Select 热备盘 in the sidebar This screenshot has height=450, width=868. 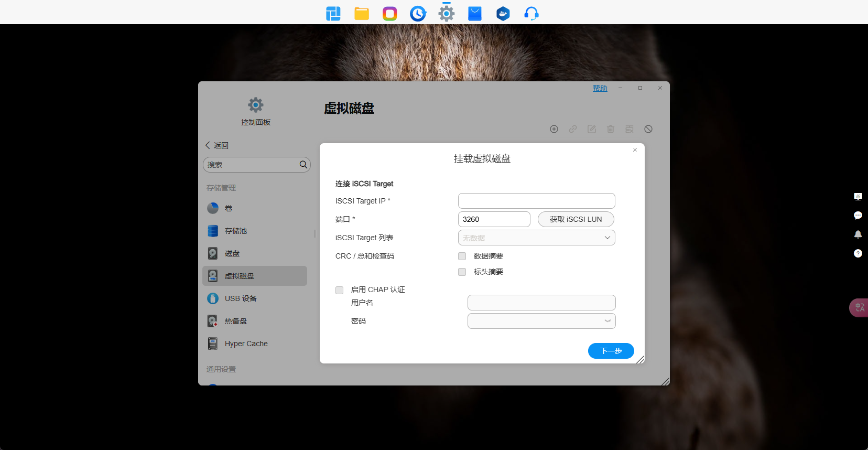[x=255, y=321]
